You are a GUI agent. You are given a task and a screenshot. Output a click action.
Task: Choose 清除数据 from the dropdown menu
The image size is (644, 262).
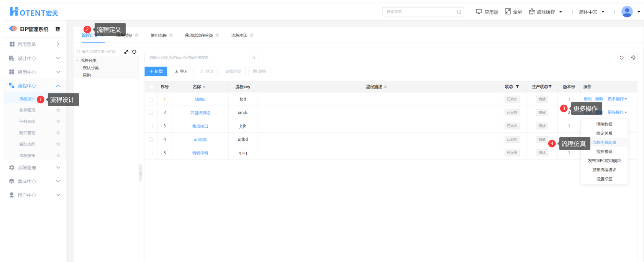604,124
